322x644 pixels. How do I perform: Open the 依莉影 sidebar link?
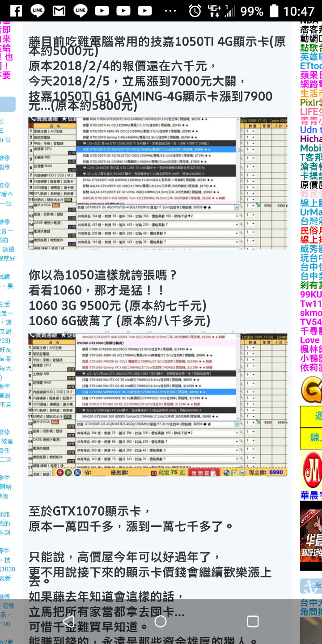click(x=311, y=368)
